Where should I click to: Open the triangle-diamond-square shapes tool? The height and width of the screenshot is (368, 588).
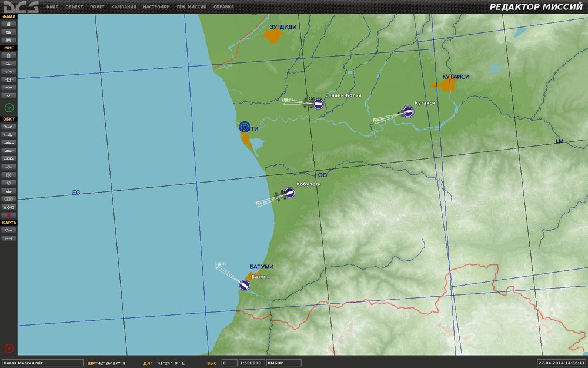[9, 207]
